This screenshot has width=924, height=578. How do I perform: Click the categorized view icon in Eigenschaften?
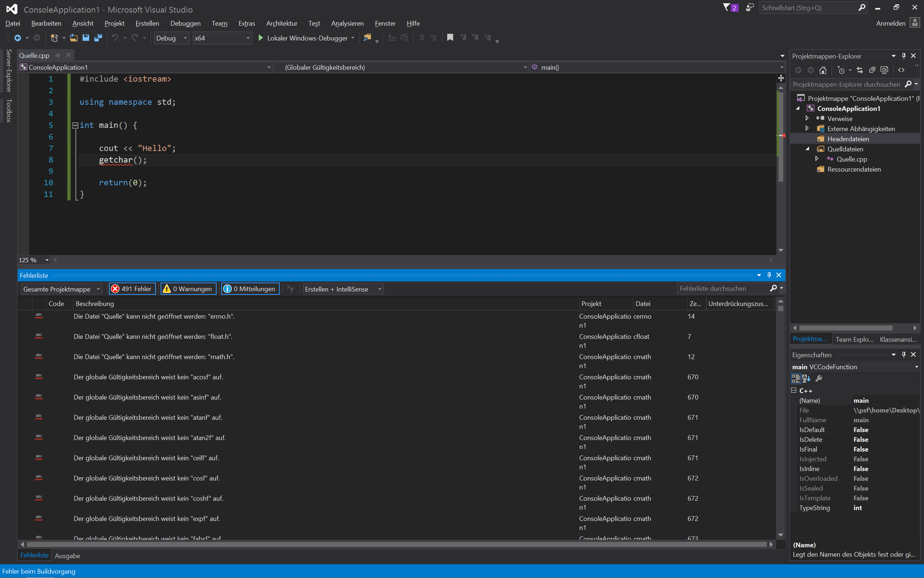tap(796, 379)
